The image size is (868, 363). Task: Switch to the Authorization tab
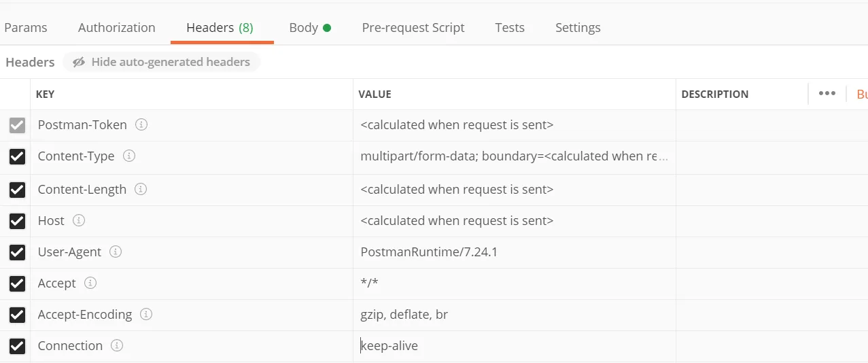pyautogui.click(x=116, y=28)
